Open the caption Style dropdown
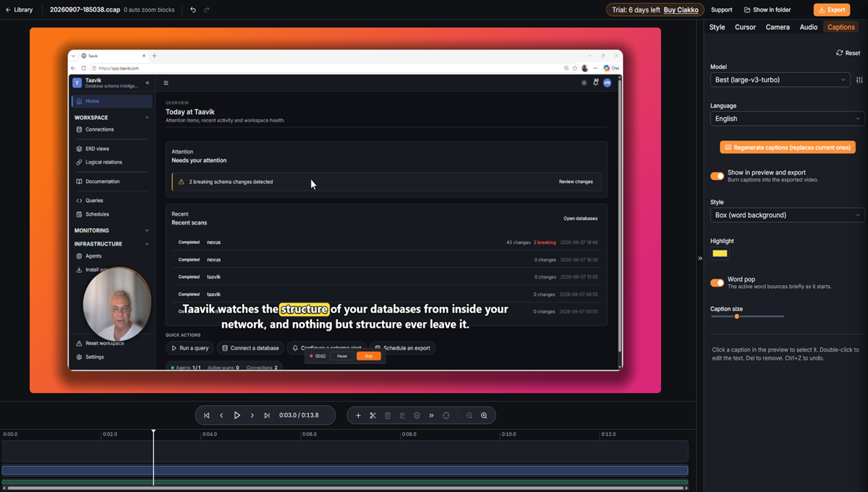The width and height of the screenshot is (868, 492). [x=787, y=215]
